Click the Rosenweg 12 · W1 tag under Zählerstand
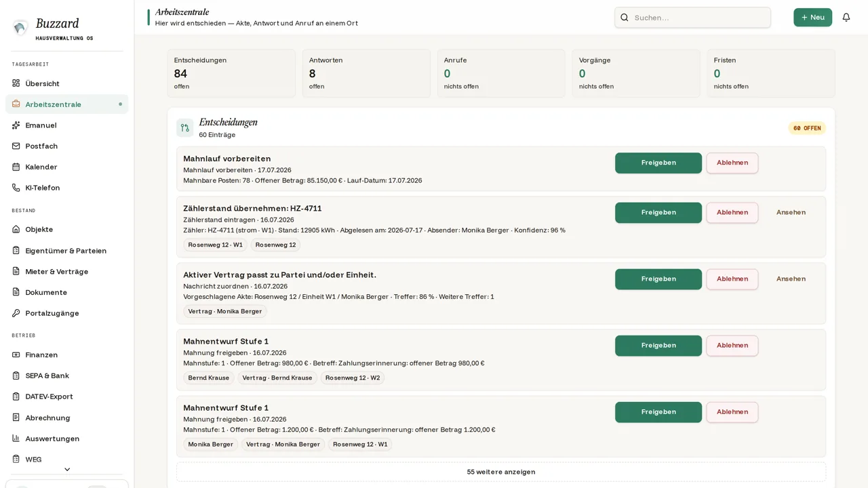This screenshot has height=488, width=868. click(215, 245)
